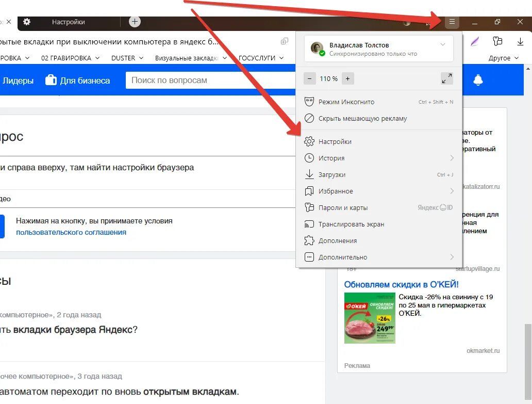Click the gear icon on Настройки tab
Viewport: 532px width, 404px height.
(x=27, y=22)
